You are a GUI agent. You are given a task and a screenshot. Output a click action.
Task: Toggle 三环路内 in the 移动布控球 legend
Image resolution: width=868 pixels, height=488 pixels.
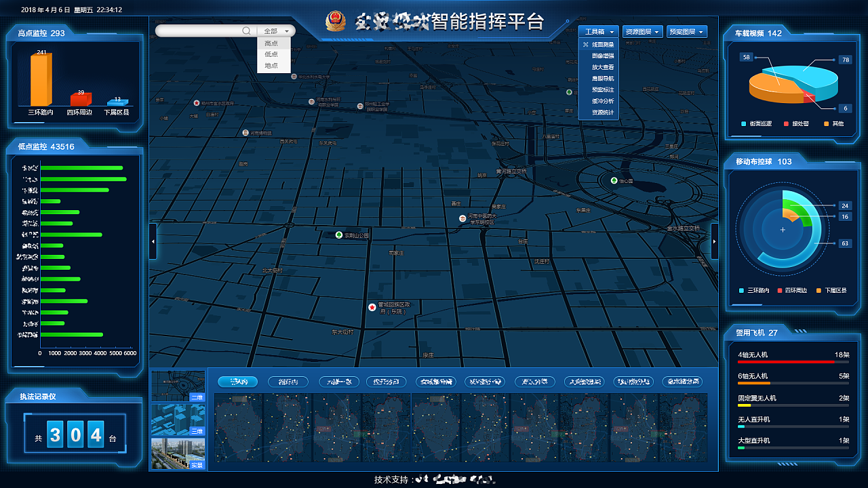click(754, 291)
